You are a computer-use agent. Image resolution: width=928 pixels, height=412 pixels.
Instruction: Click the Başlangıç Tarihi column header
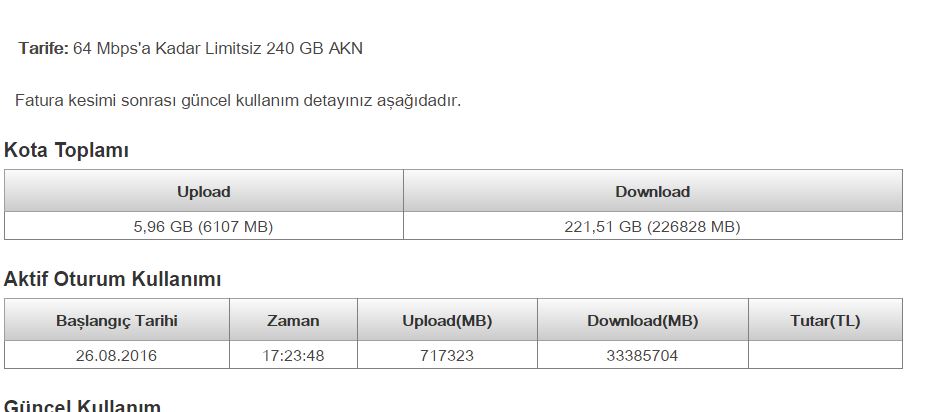[117, 321]
